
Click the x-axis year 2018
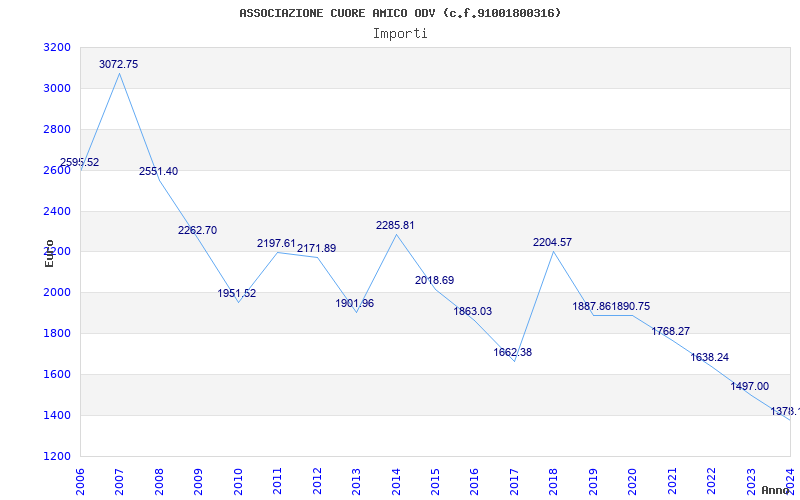tap(554, 481)
